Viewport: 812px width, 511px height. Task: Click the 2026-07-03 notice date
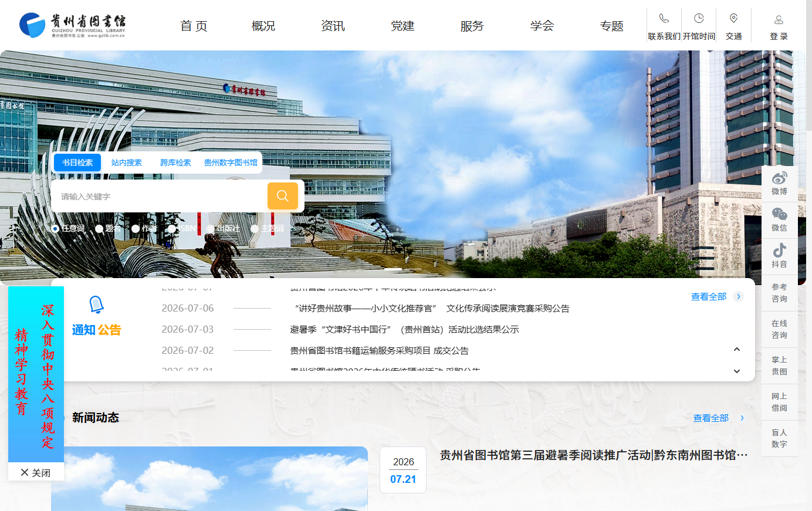188,329
